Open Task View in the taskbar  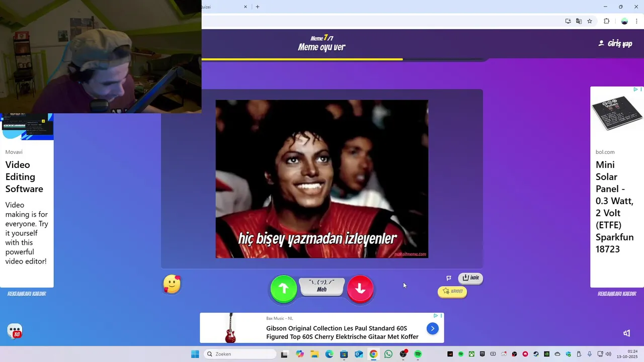(284, 354)
